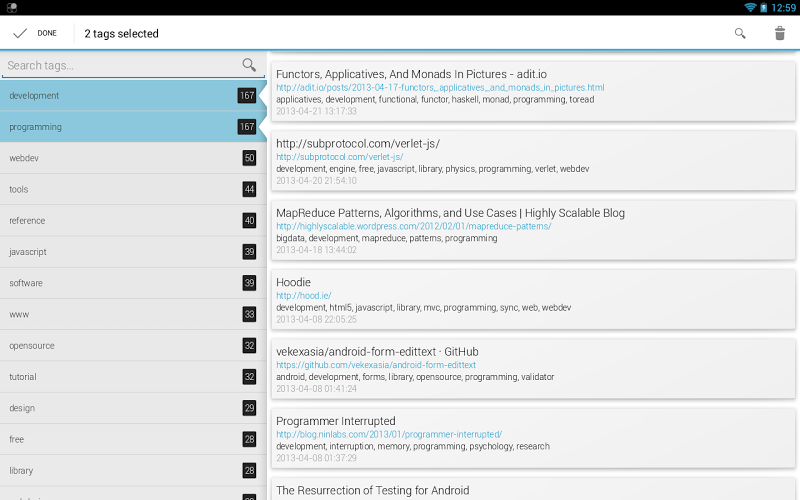This screenshot has height=500, width=800.
Task: Click the tags line starting with bigdata
Action: tap(387, 238)
